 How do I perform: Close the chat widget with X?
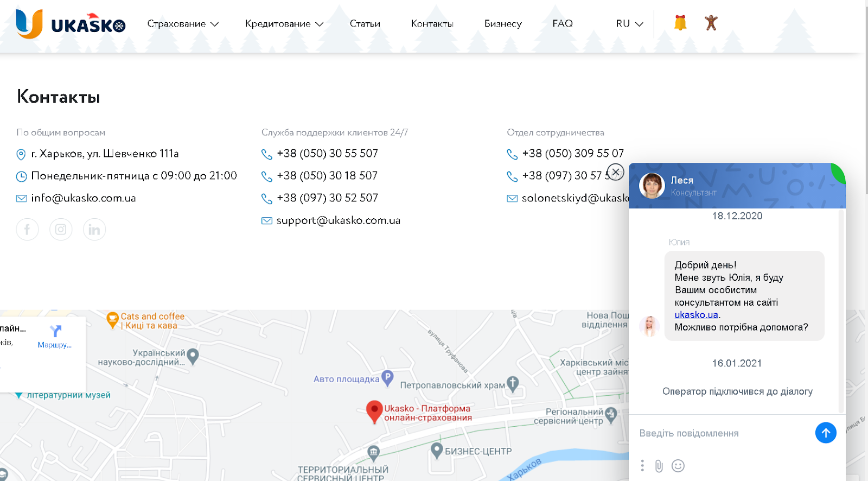615,172
